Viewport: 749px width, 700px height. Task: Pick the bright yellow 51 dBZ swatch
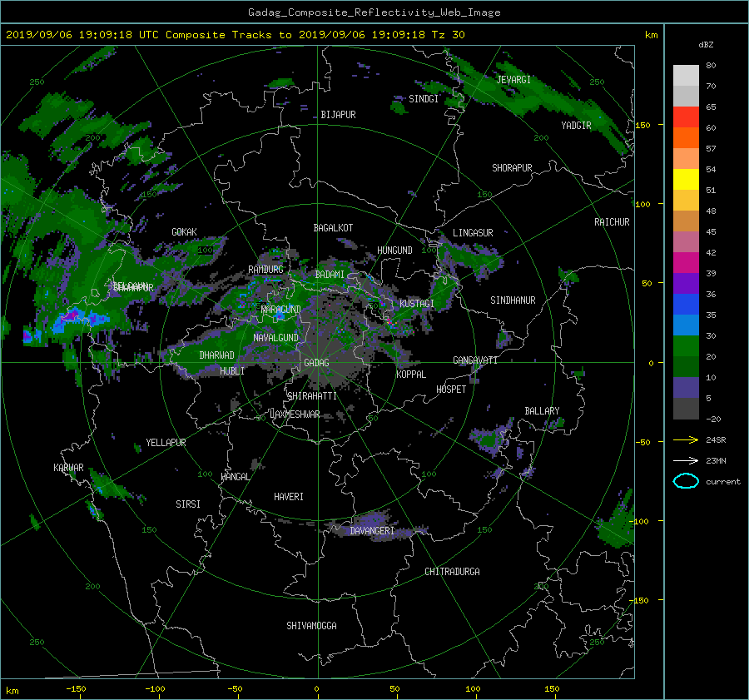686,180
